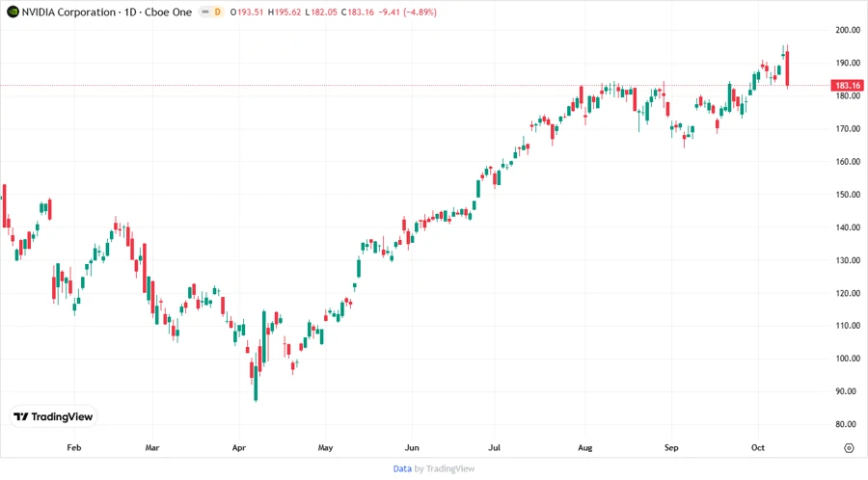Image resolution: width=868 pixels, height=480 pixels.
Task: Open chart settings gear icon
Action: (x=849, y=448)
